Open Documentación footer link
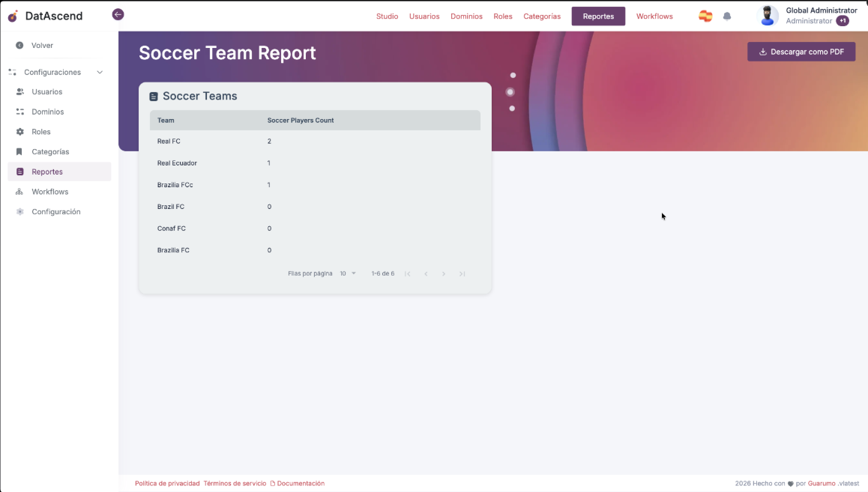Viewport: 868px width, 492px height. 301,483
